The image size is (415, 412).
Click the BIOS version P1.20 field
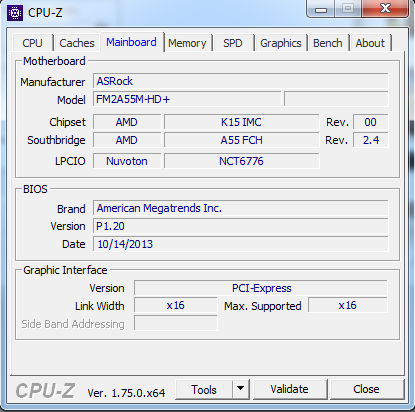tap(241, 226)
